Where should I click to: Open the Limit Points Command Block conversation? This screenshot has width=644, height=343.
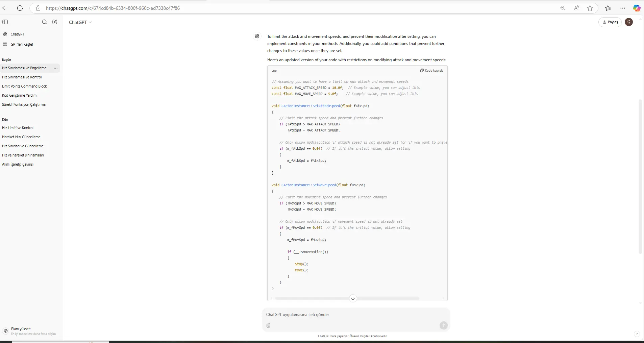tap(24, 86)
